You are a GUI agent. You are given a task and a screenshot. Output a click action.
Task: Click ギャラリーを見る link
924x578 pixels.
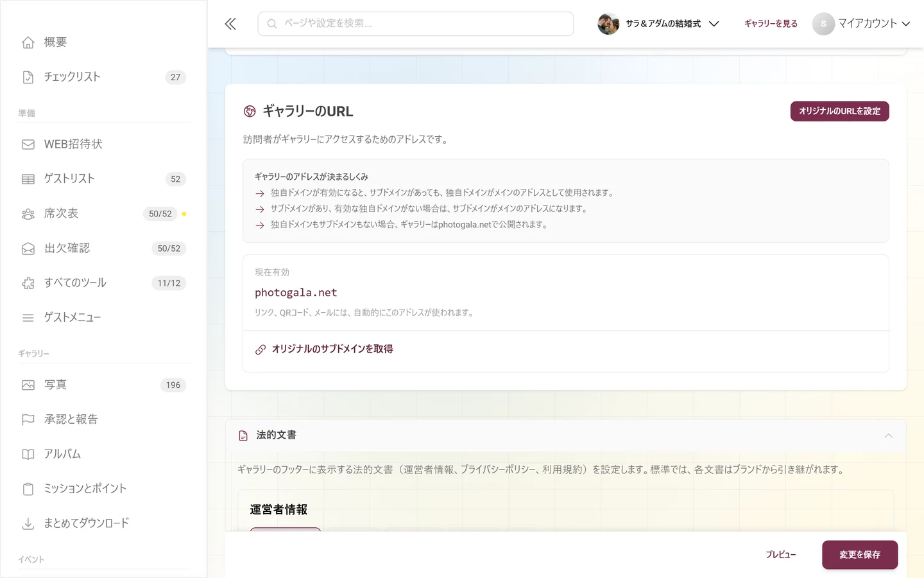pos(771,24)
